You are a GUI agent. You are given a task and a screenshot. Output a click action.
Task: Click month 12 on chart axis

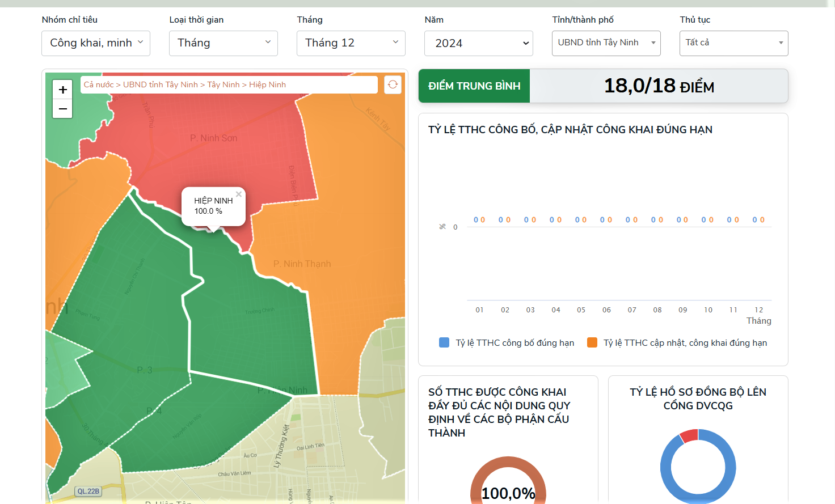tap(759, 310)
